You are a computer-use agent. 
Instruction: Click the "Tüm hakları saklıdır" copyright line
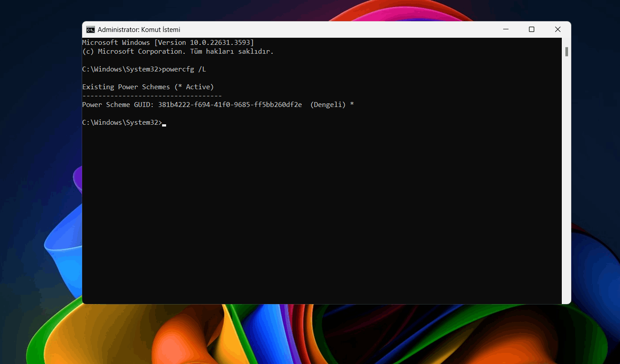click(x=178, y=51)
